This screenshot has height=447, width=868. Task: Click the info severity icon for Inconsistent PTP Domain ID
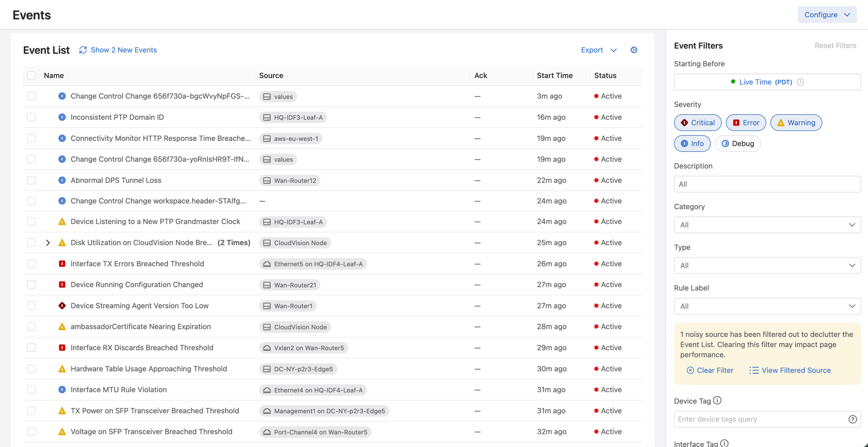(x=62, y=117)
